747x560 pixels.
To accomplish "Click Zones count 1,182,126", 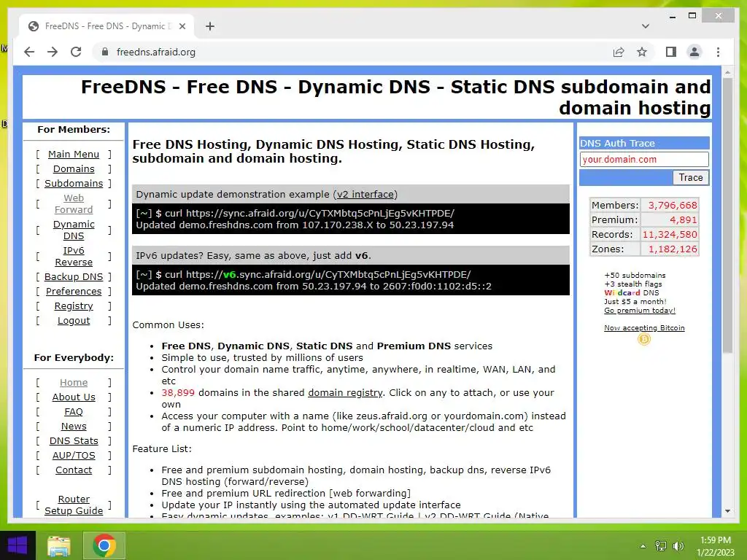I will 672,249.
